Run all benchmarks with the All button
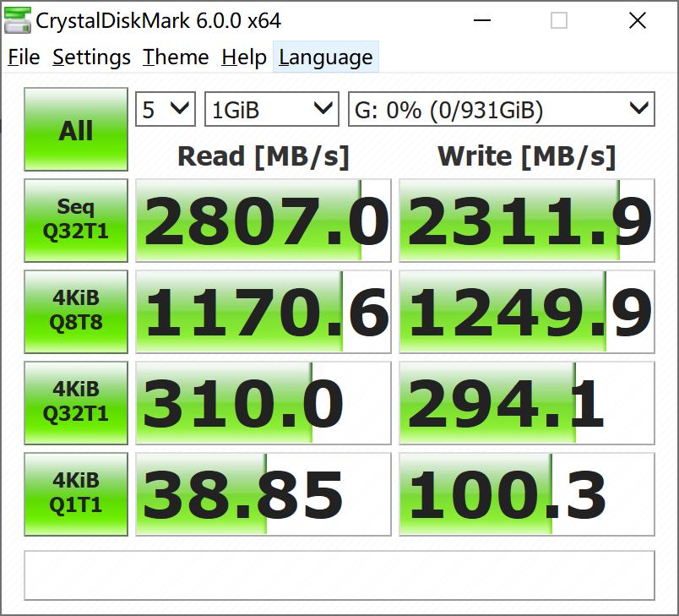The height and width of the screenshot is (616, 679). point(76,129)
